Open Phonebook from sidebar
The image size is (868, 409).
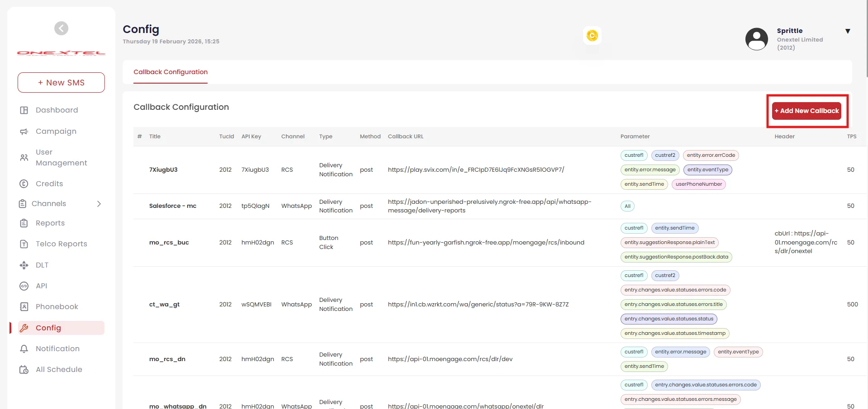pyautogui.click(x=57, y=307)
